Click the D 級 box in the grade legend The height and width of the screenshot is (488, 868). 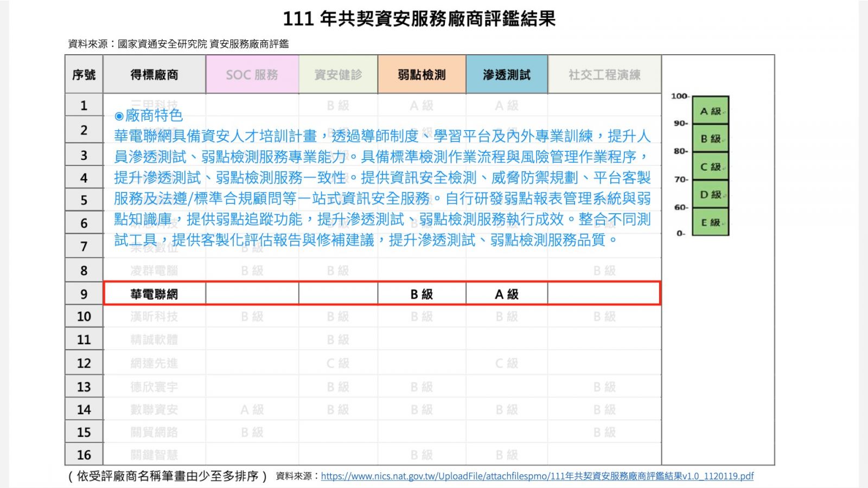point(711,194)
